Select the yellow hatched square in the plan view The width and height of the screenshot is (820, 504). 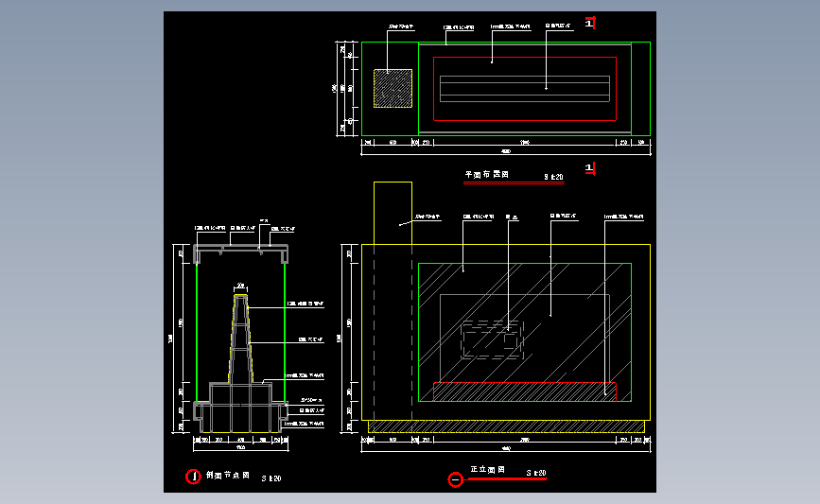[x=393, y=88]
